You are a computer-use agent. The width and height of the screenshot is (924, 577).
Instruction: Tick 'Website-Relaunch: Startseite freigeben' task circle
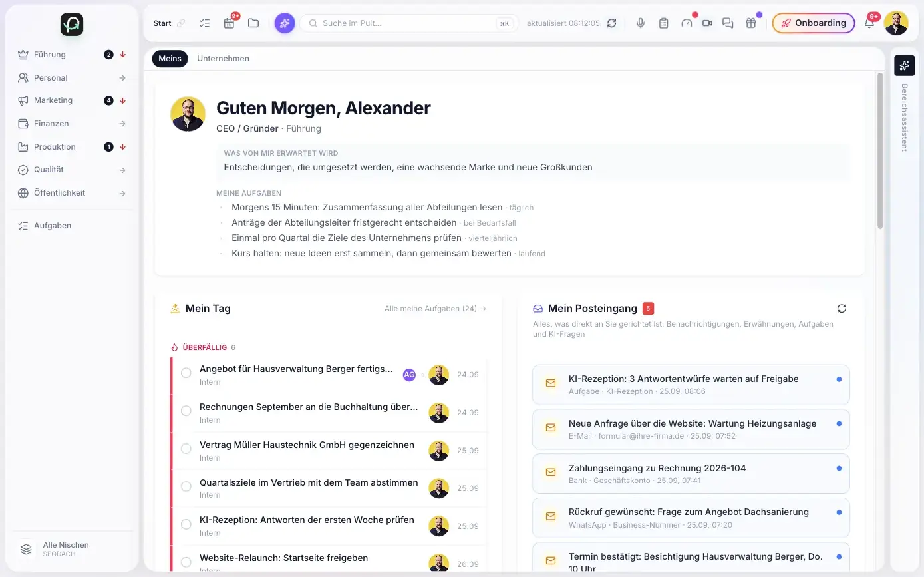coord(186,561)
